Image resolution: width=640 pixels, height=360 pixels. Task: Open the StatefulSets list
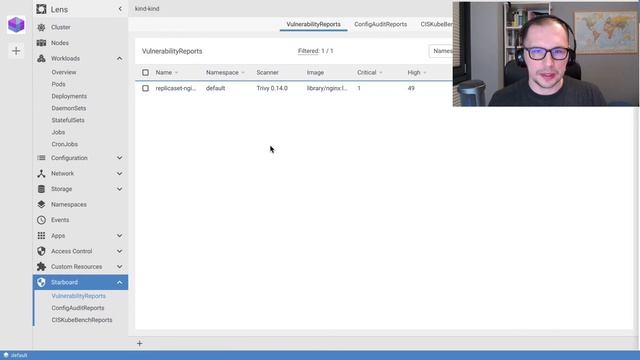(x=68, y=120)
